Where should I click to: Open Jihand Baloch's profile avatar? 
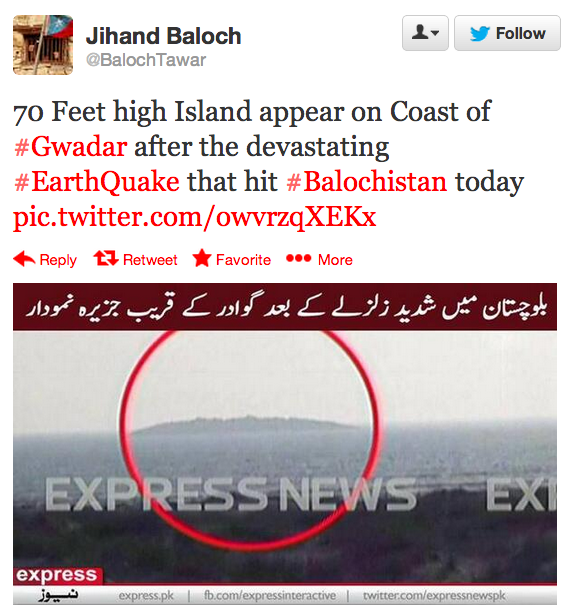43,45
